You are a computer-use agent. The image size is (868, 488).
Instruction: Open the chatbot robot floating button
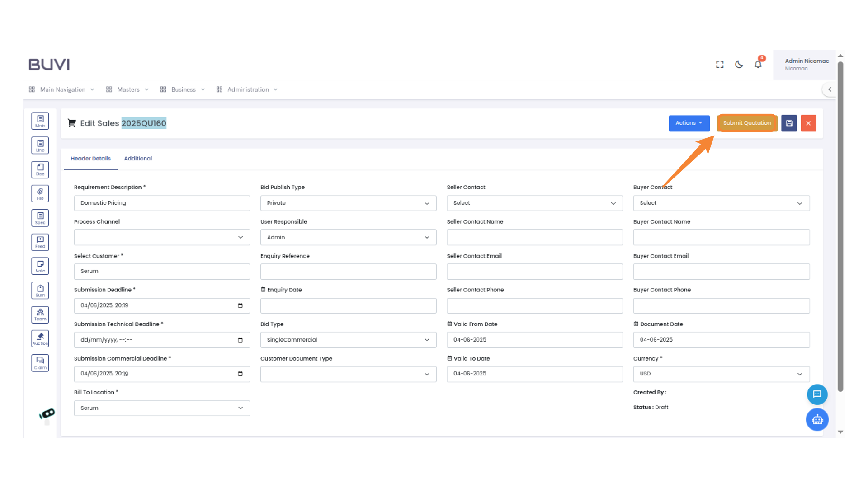click(x=817, y=420)
